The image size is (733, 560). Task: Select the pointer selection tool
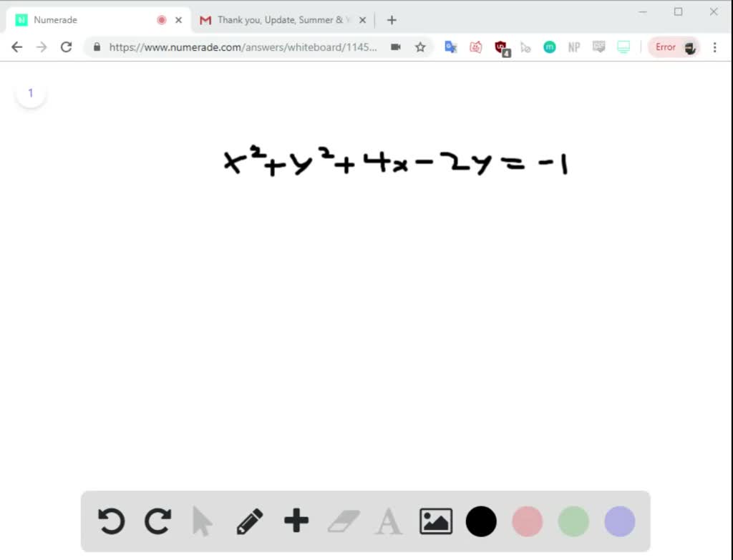[x=203, y=521]
